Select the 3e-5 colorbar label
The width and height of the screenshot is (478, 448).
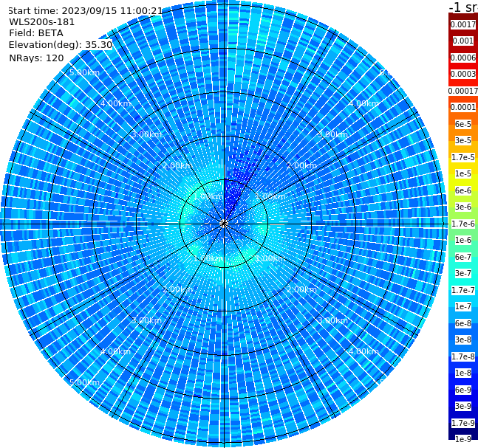[x=463, y=140]
